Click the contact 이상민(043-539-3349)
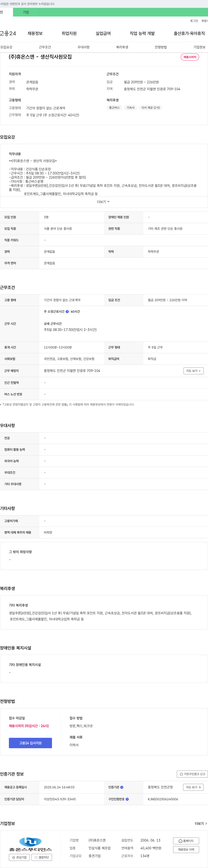Image resolution: width=208 pixels, height=868 pixels. coord(60,799)
